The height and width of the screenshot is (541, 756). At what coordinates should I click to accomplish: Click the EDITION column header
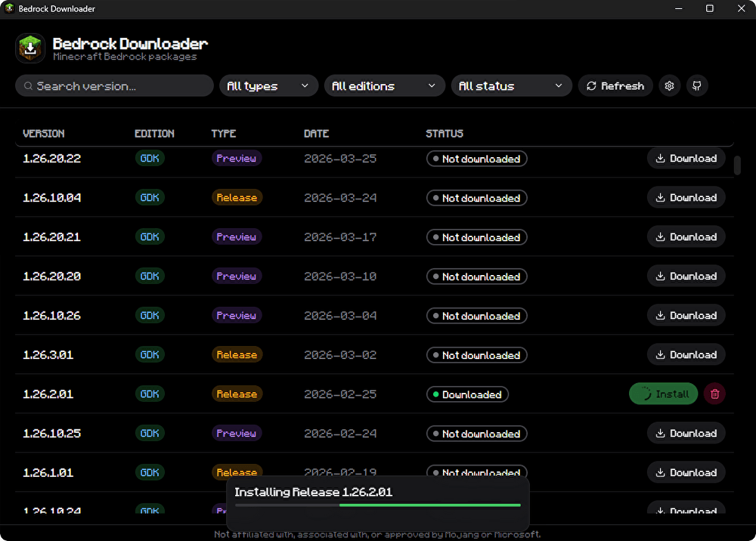point(154,134)
